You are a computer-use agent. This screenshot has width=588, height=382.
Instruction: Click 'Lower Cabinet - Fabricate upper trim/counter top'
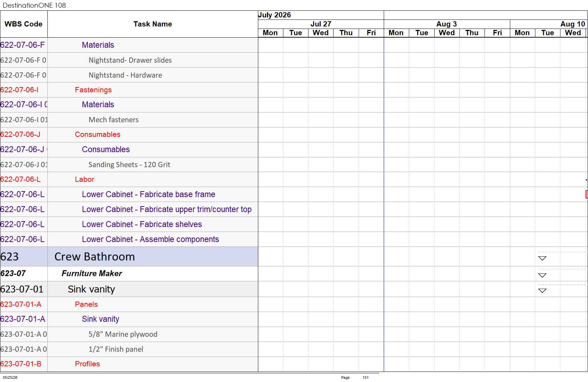[167, 209]
